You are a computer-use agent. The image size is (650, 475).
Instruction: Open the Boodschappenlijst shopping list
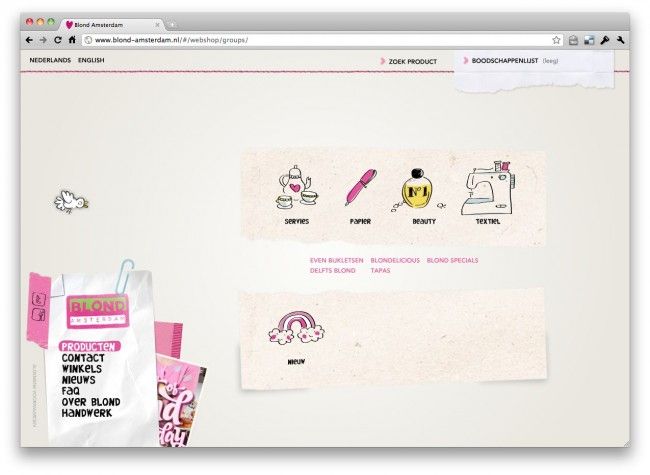click(505, 61)
